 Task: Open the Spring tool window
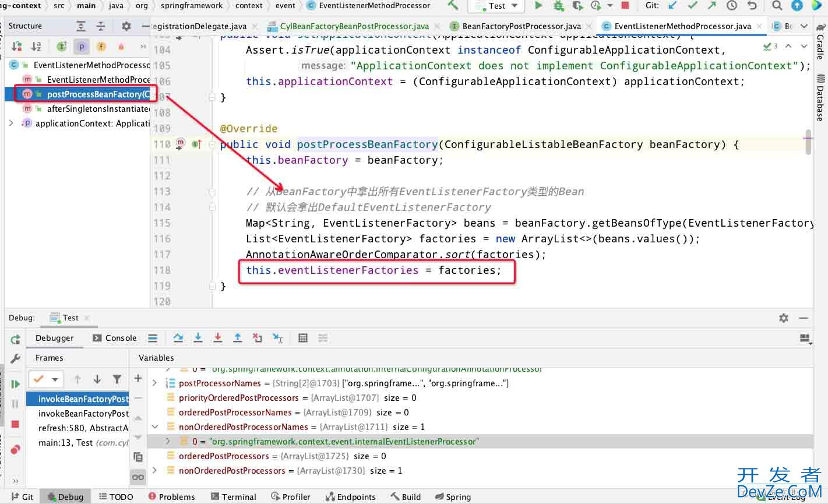[x=453, y=497]
